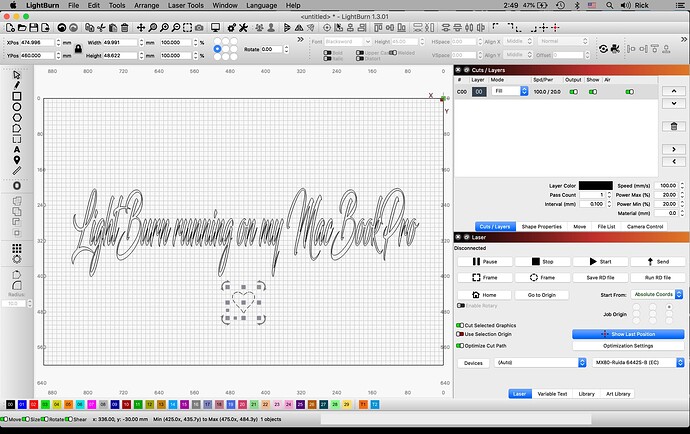Click the black Layer Color swatch
Viewport: 690px width, 434px height.
tap(595, 186)
